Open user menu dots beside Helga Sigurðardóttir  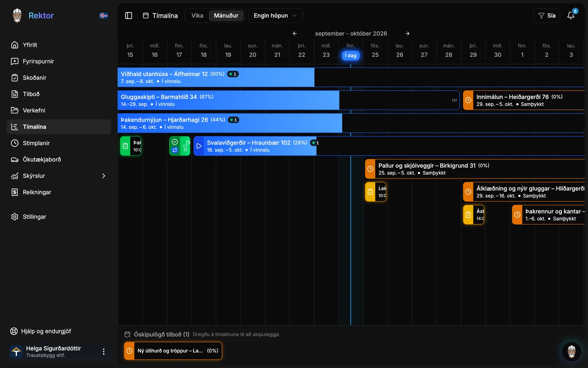[104, 352]
